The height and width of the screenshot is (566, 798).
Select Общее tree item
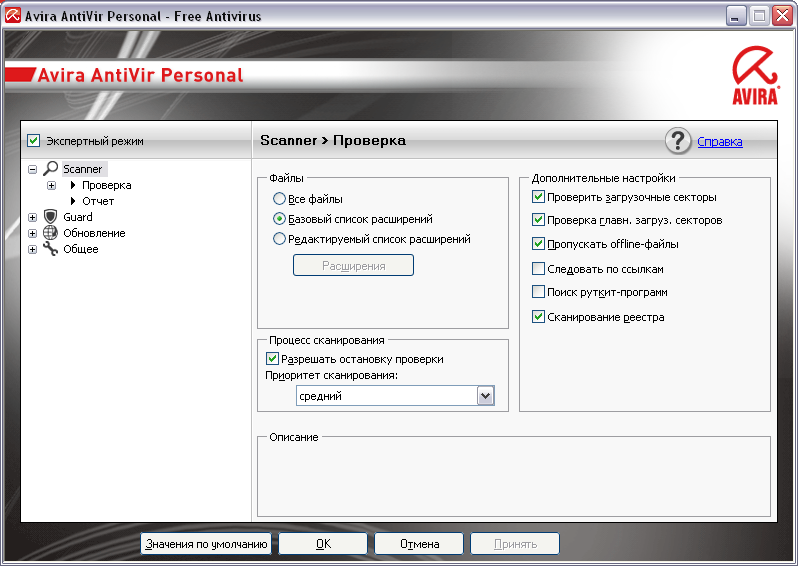coord(80,249)
